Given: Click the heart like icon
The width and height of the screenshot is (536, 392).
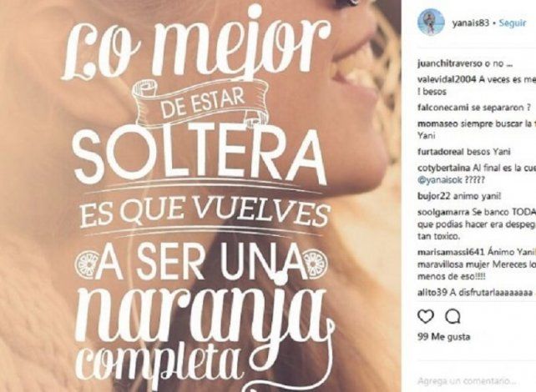Looking at the screenshot, I should click(x=426, y=317).
